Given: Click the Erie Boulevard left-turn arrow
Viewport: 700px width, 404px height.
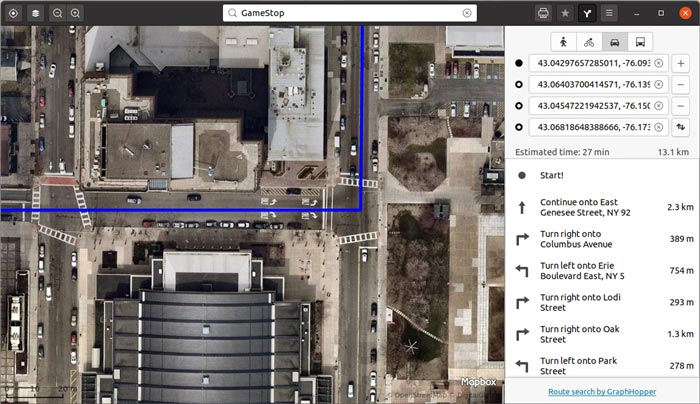Looking at the screenshot, I should 522,271.
